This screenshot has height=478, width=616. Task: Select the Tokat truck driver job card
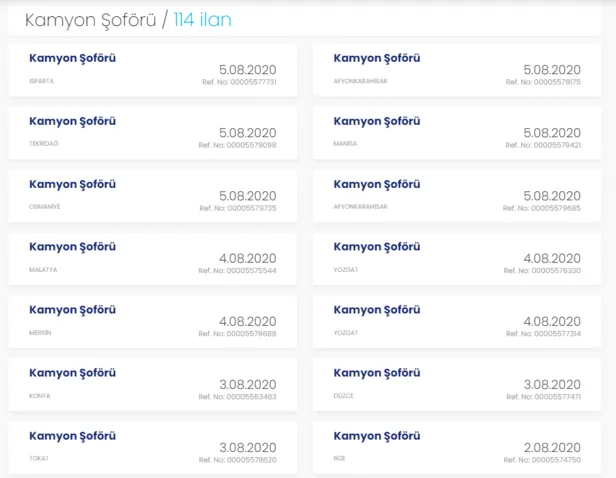point(73,436)
